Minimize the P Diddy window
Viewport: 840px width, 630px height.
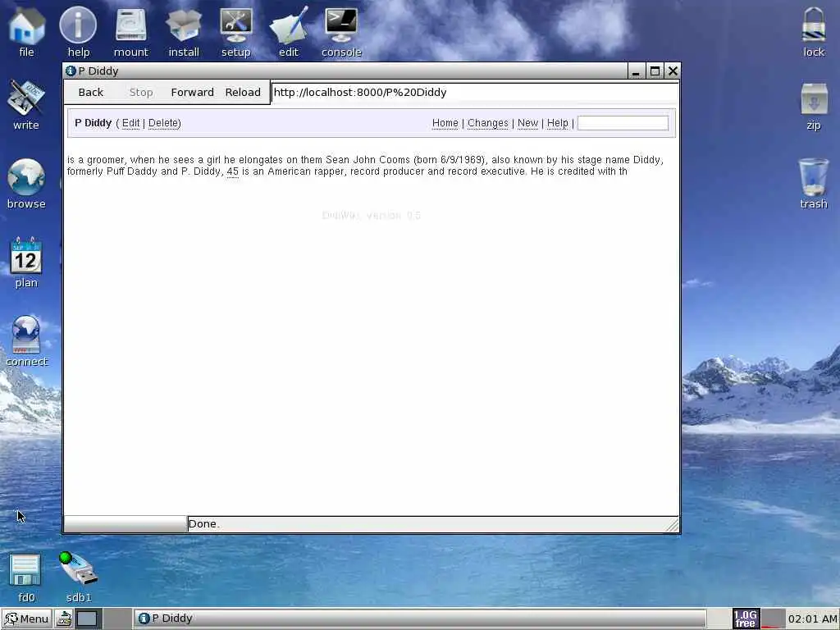point(636,71)
